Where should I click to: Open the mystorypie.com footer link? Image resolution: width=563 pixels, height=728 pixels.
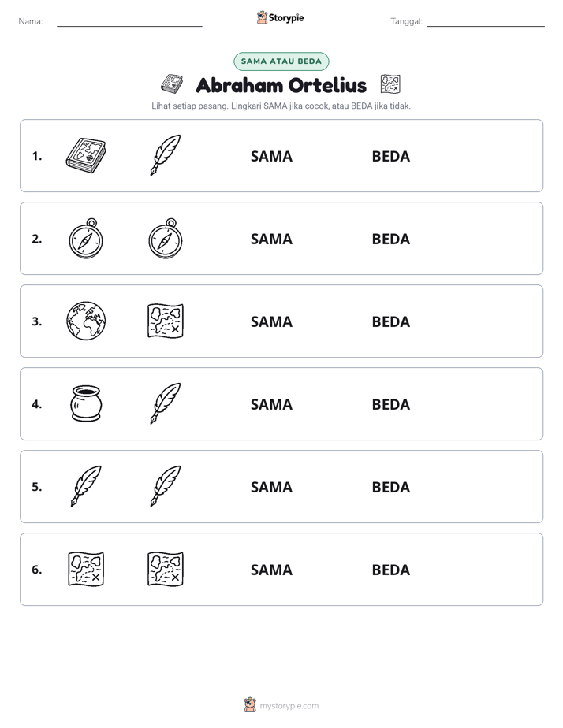(x=289, y=706)
